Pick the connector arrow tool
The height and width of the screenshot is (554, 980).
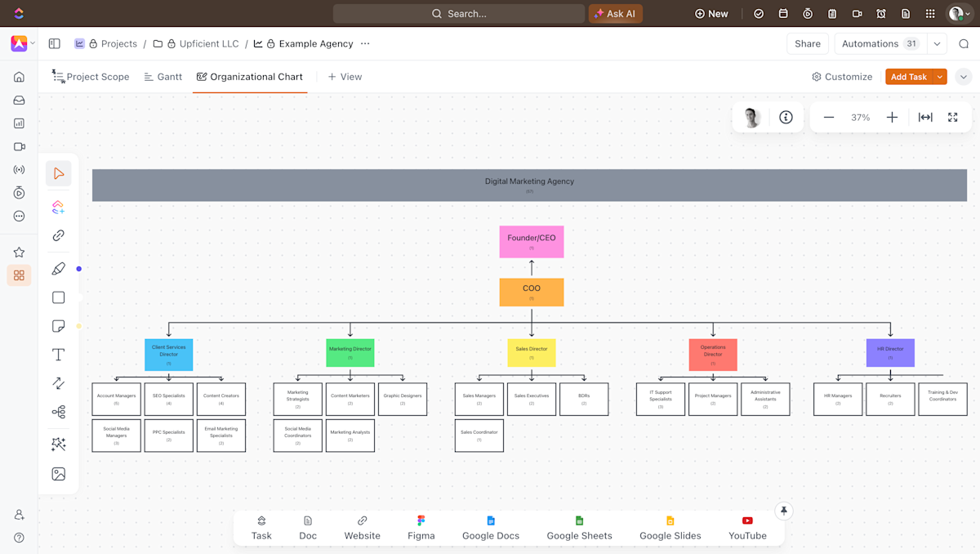[x=58, y=382]
